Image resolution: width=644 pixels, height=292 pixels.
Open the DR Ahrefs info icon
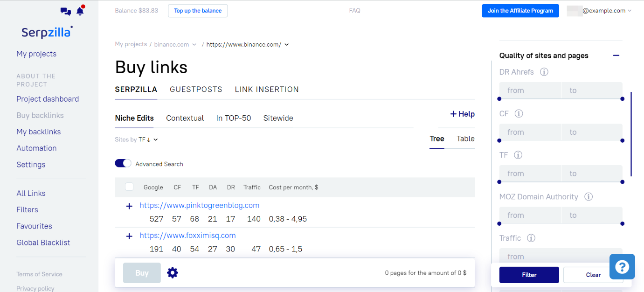(x=544, y=72)
